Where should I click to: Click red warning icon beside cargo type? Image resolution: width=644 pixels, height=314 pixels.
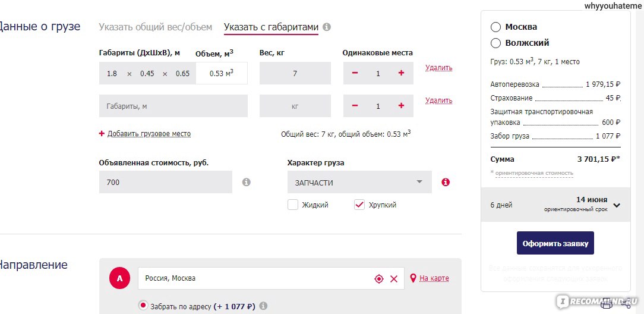446,182
